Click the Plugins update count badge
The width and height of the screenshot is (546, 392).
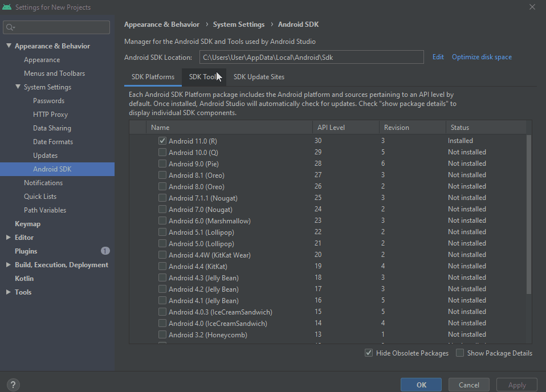105,251
